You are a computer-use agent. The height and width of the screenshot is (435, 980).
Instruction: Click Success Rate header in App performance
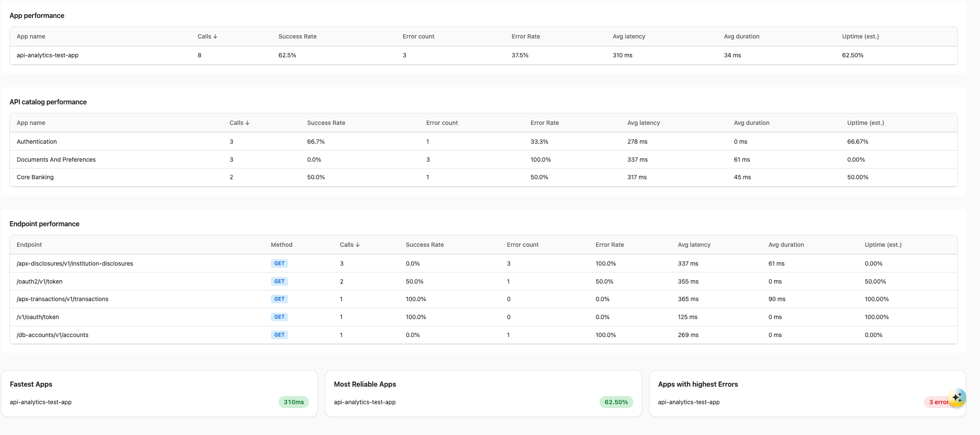tap(297, 36)
